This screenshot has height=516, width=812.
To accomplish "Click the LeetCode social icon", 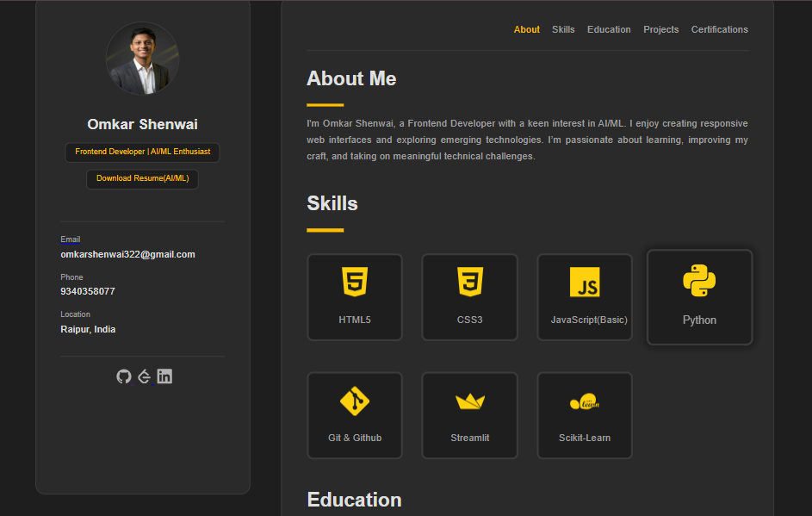I will [145, 376].
